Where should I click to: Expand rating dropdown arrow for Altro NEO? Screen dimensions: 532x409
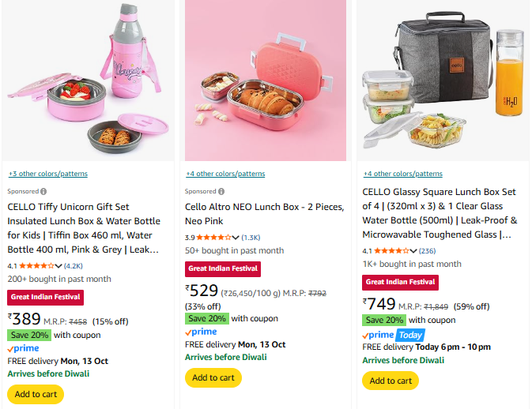(235, 237)
